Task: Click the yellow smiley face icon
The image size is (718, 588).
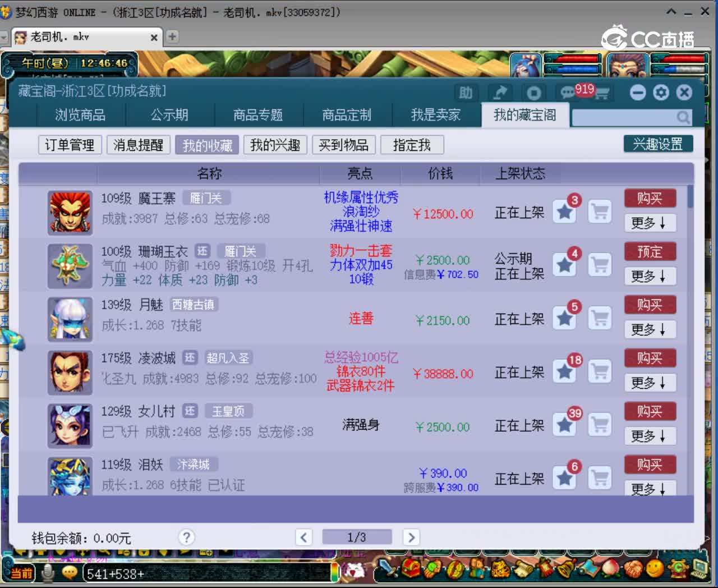Action: pyautogui.click(x=655, y=569)
